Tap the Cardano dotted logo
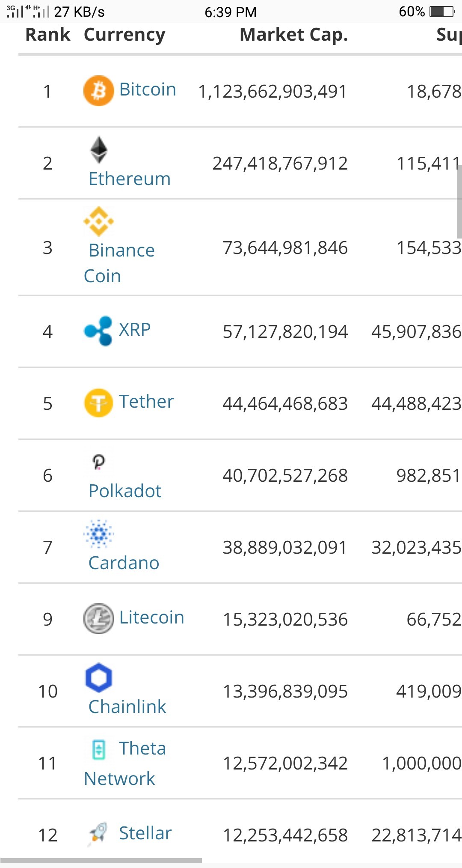The image size is (462, 868). click(99, 534)
